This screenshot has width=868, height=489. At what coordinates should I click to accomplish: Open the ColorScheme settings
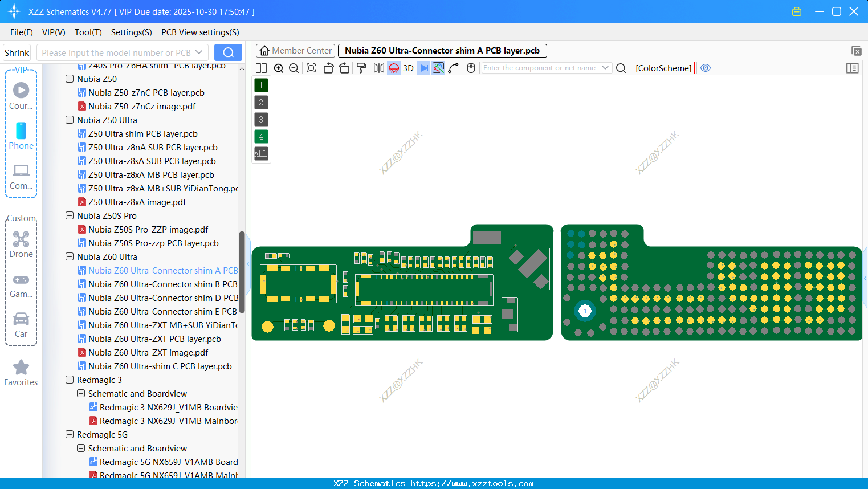663,68
